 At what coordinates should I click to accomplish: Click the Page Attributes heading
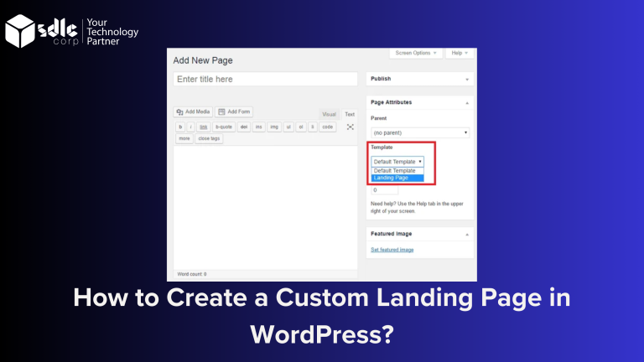(x=391, y=102)
